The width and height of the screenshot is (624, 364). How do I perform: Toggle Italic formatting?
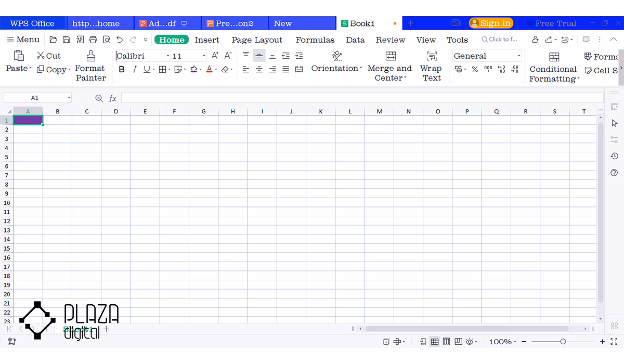pos(135,69)
